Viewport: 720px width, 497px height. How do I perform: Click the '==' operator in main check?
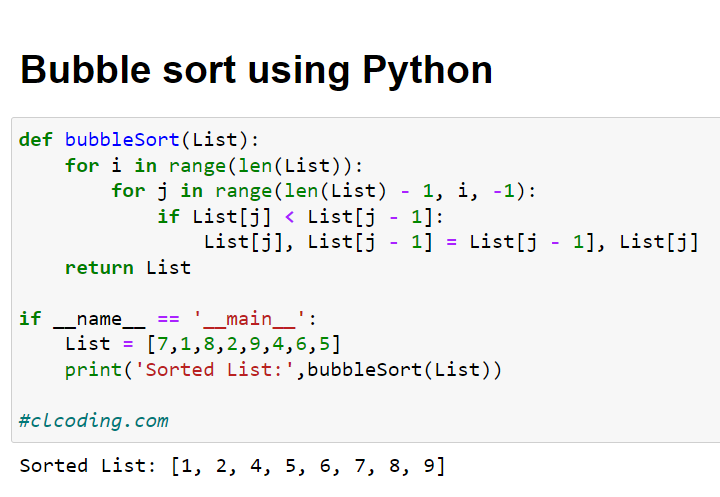[168, 319]
